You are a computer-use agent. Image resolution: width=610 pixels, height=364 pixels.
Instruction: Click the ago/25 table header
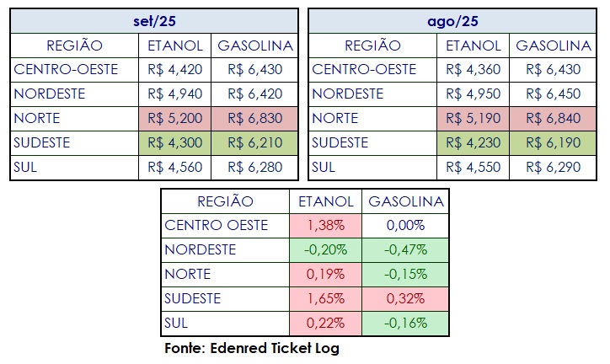[x=452, y=20]
